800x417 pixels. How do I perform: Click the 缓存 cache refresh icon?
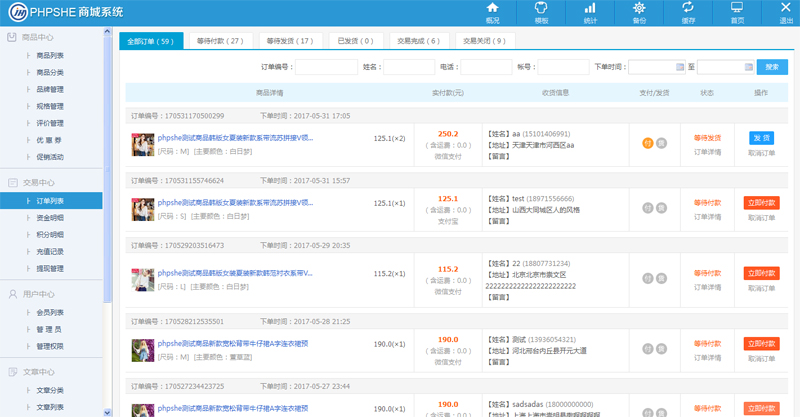coord(688,11)
